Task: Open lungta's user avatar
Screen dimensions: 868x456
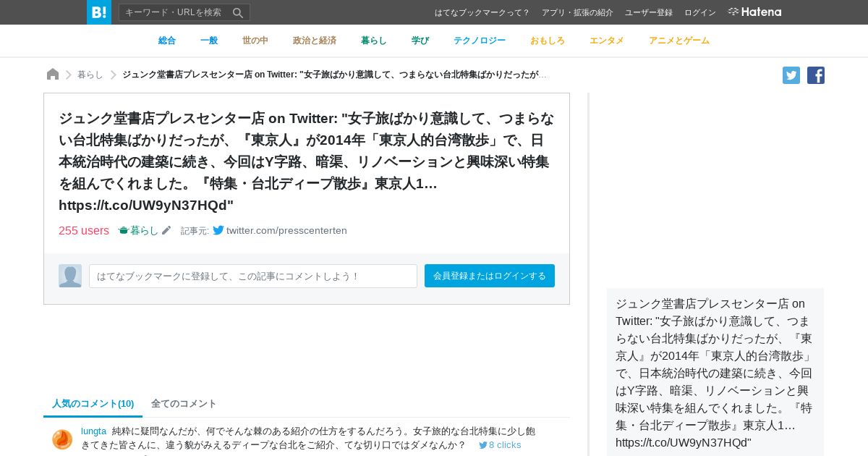Action: (x=62, y=439)
